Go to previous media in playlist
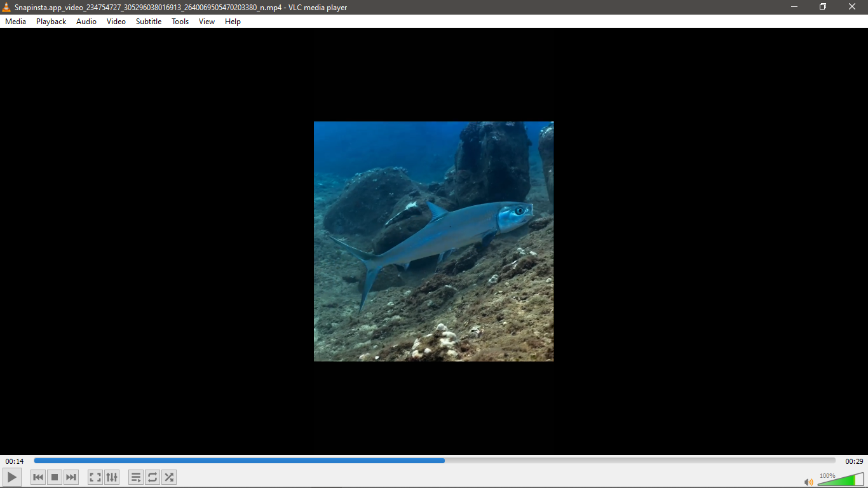The image size is (868, 488). [x=38, y=477]
